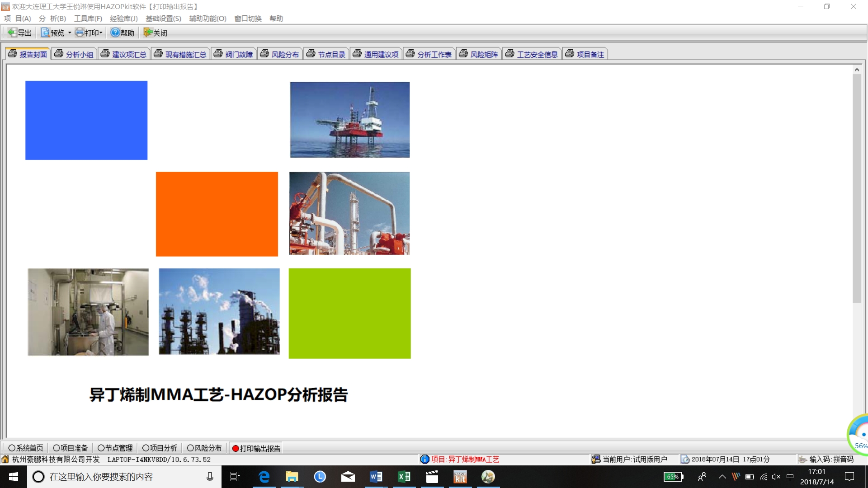Click the project info icon in status bar
Image resolution: width=868 pixels, height=488 pixels.
point(425,459)
